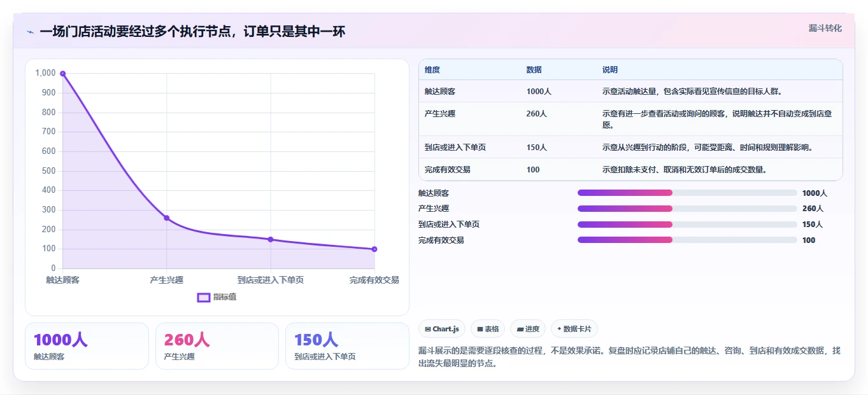
Task: Click the chart point for 产生兴趣
Action: [167, 218]
